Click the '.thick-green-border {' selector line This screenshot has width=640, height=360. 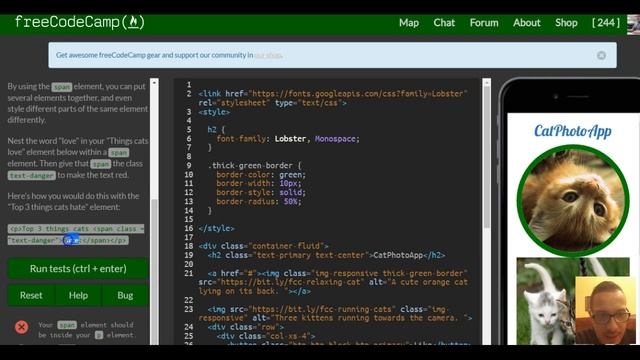254,166
